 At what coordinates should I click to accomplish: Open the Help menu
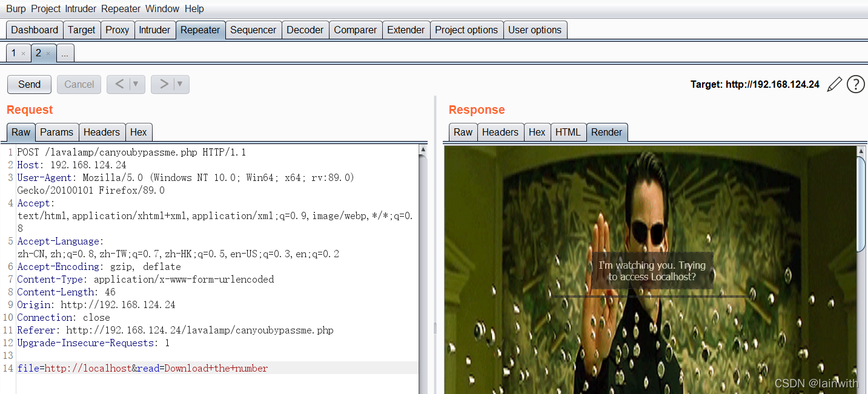click(x=194, y=8)
